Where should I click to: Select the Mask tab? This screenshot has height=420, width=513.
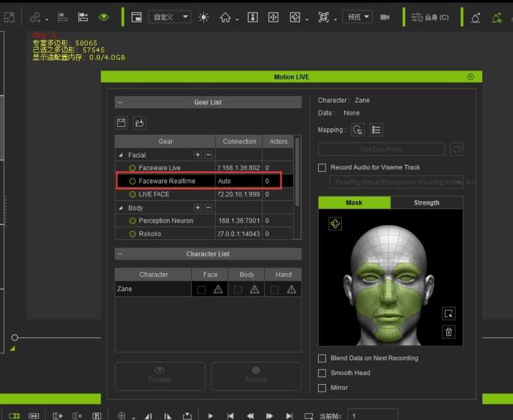[354, 203]
